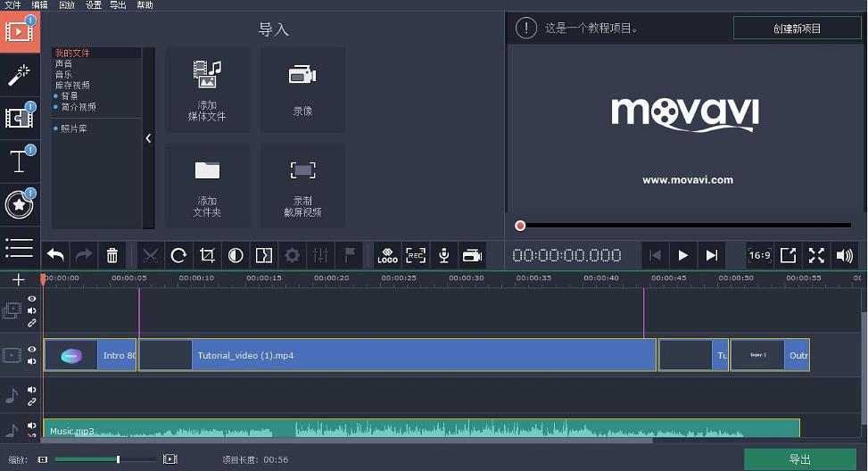The height and width of the screenshot is (471, 868).
Task: Rotate the clip with rotate icon
Action: click(x=178, y=255)
